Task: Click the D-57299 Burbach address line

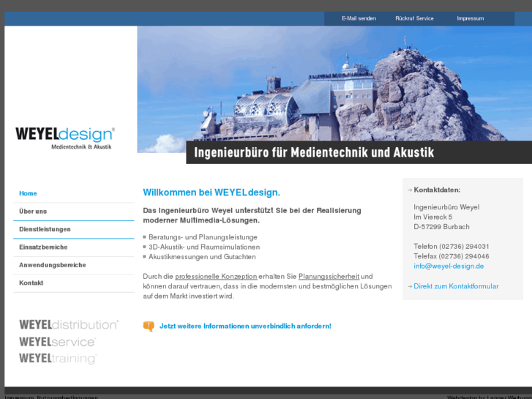Action: coord(441,227)
